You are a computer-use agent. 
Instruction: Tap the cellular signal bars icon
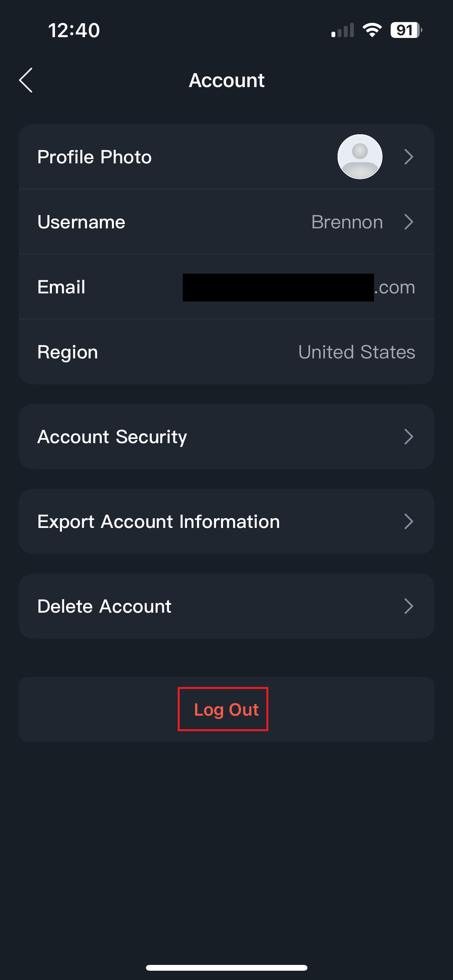point(343,30)
